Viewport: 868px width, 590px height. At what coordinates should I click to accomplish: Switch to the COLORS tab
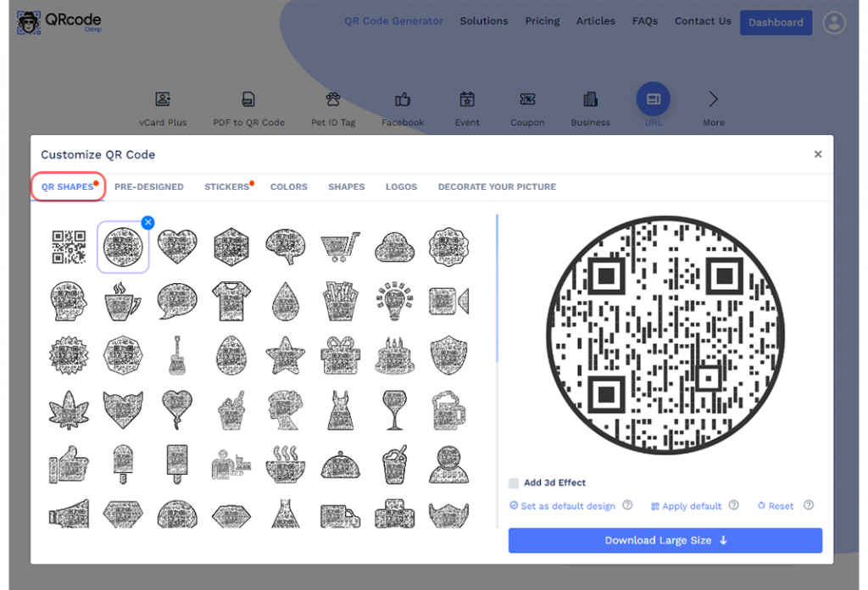coord(288,186)
